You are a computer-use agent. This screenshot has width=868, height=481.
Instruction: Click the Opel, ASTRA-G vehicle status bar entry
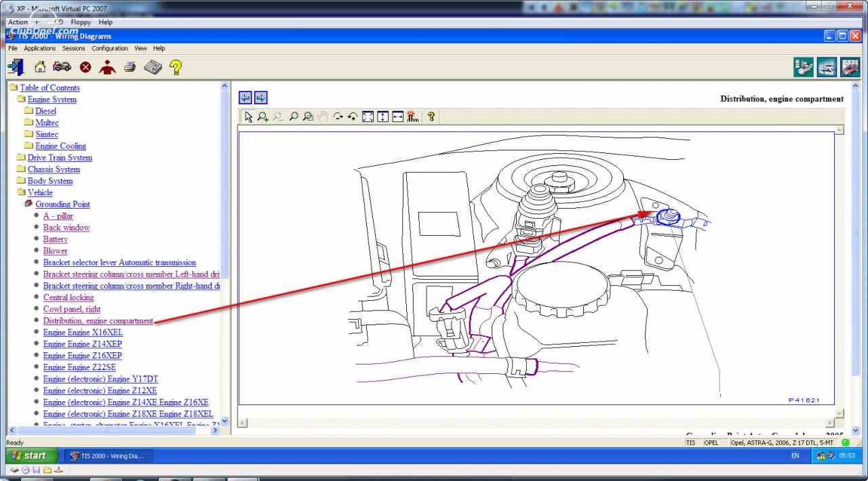[784, 442]
